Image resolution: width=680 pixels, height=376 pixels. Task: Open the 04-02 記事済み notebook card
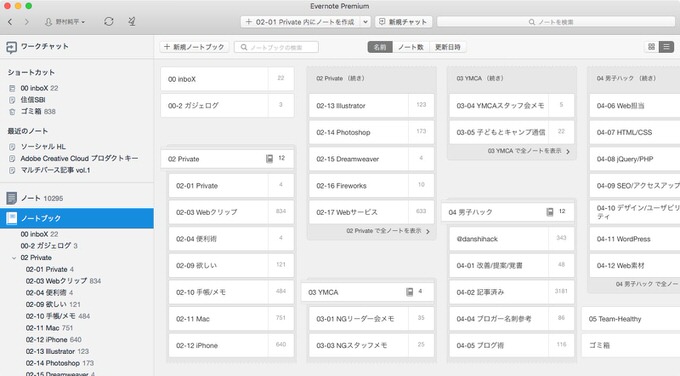pos(512,292)
